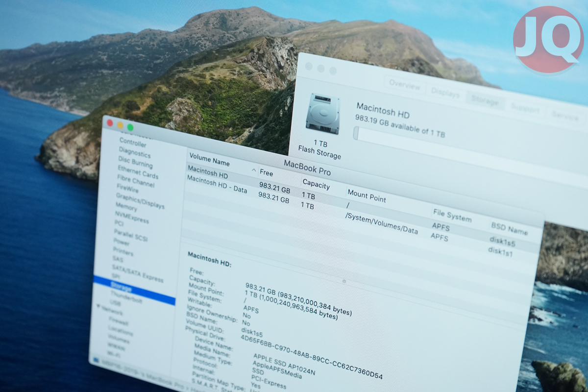Click the Macintosh HD: details heading

pos(210,260)
